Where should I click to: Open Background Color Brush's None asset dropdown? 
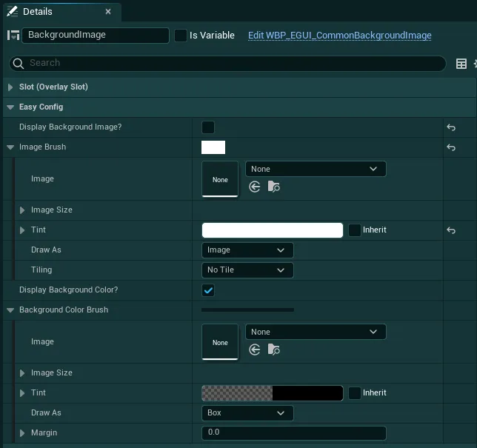tap(316, 332)
